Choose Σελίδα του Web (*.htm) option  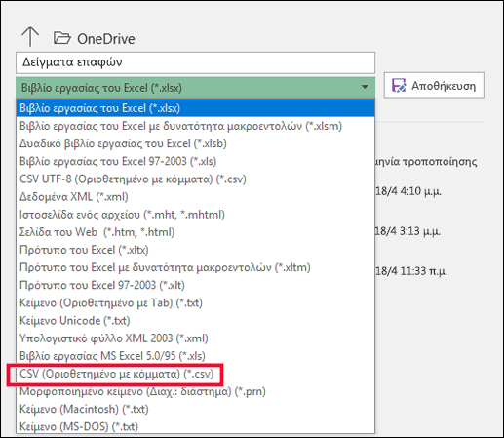point(195,232)
